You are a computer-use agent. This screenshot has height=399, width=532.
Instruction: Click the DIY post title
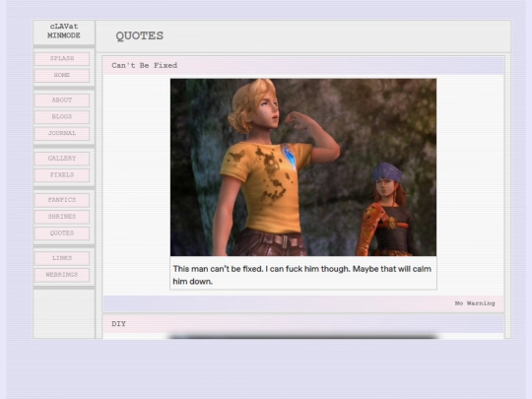click(119, 324)
